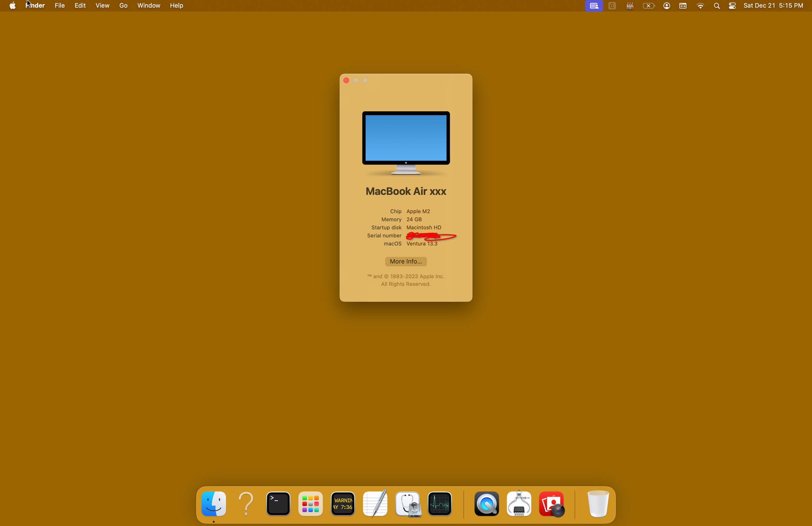Open QuickTime Player from the Dock

487,504
